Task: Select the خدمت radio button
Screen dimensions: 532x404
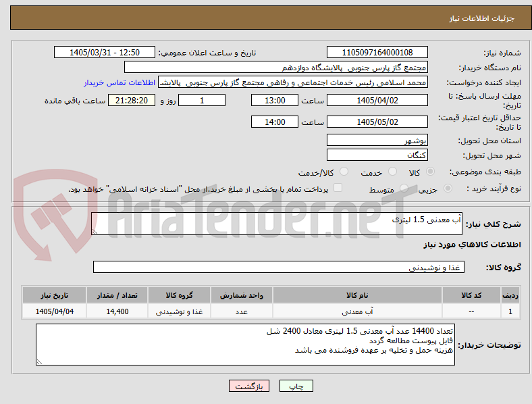Action: click(392, 172)
